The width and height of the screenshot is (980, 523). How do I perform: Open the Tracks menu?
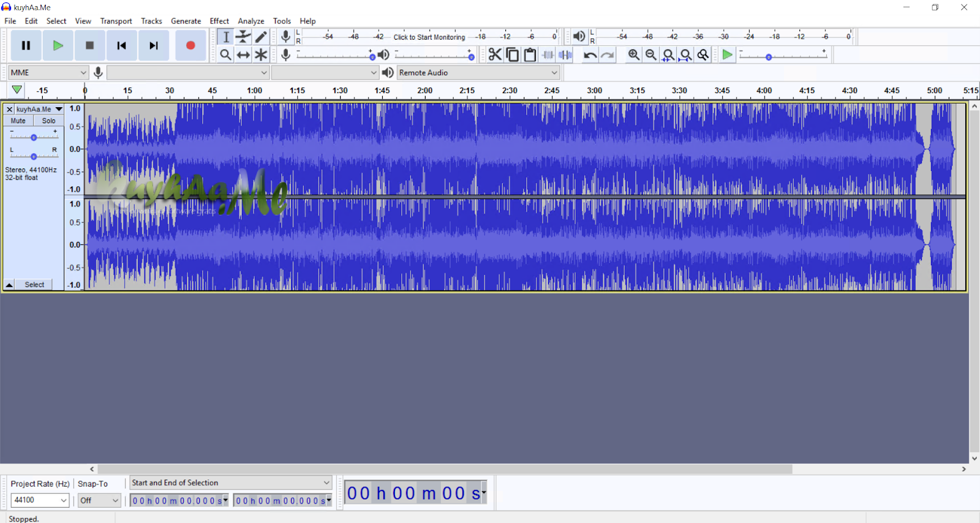(151, 21)
